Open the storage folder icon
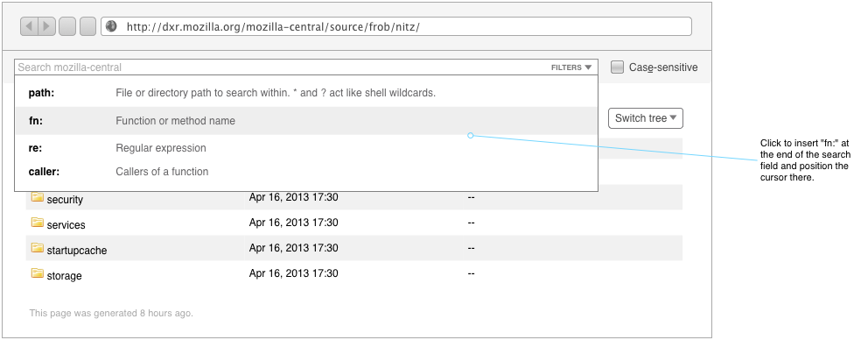 pyautogui.click(x=37, y=273)
